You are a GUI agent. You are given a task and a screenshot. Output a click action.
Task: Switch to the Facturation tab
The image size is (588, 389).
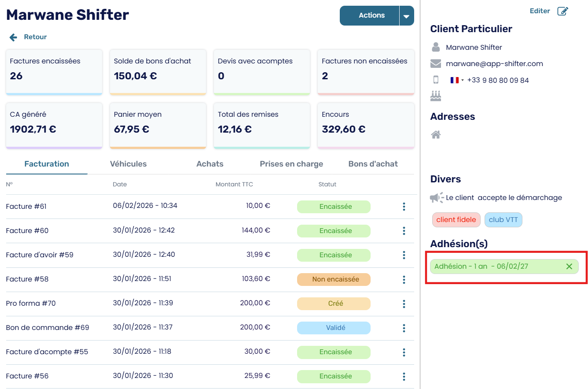pos(47,164)
